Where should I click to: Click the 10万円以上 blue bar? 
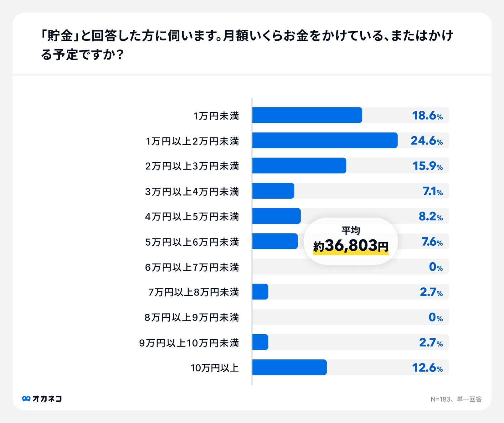[289, 367]
